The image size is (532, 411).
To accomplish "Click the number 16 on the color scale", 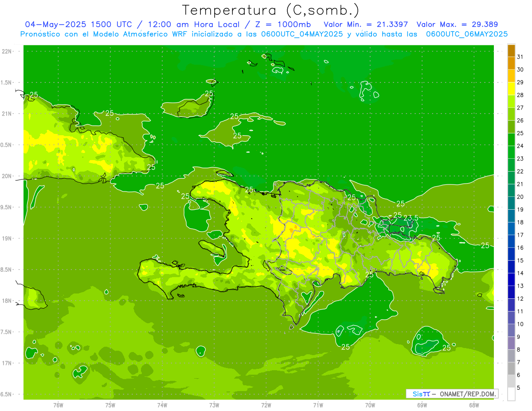I will point(520,247).
